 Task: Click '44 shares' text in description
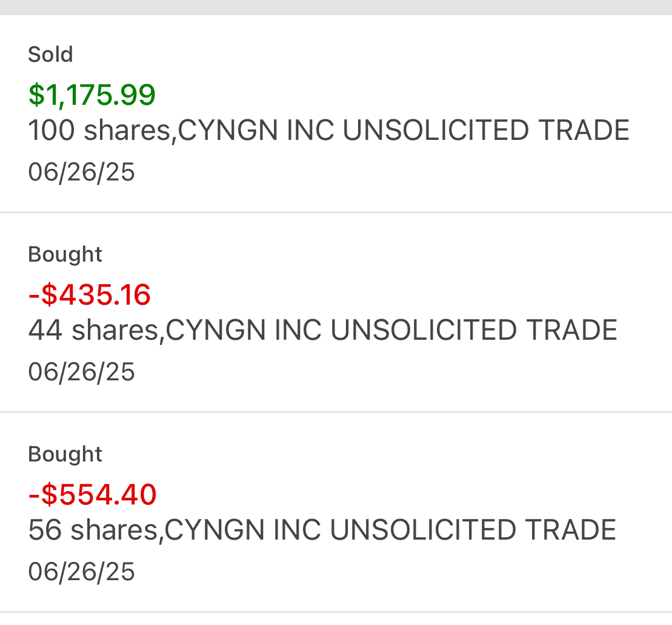coord(93,331)
